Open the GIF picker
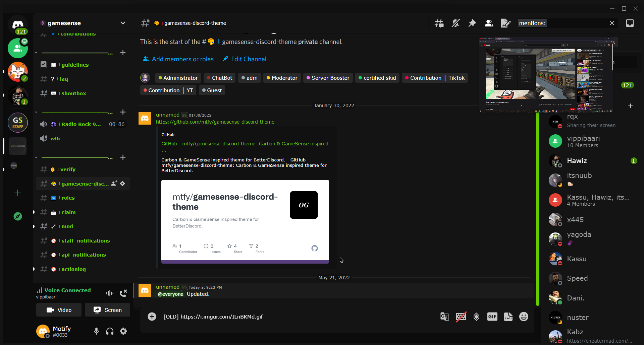 point(492,317)
